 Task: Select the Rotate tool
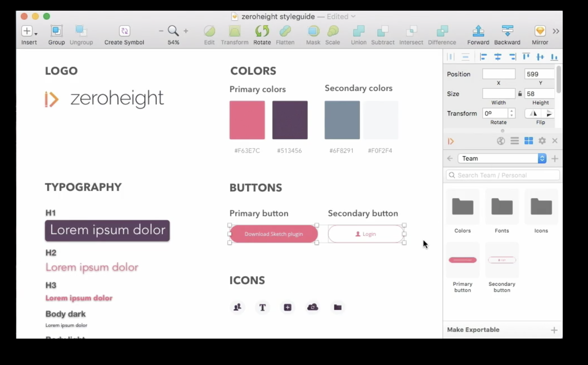(x=262, y=31)
